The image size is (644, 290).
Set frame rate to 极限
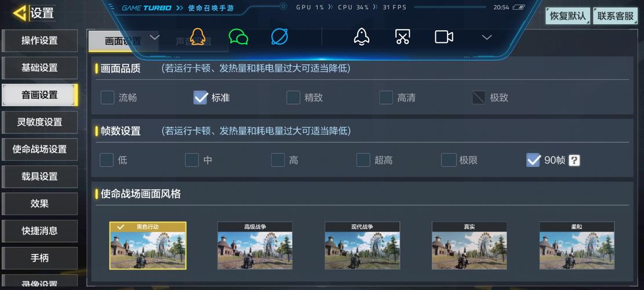tap(449, 160)
